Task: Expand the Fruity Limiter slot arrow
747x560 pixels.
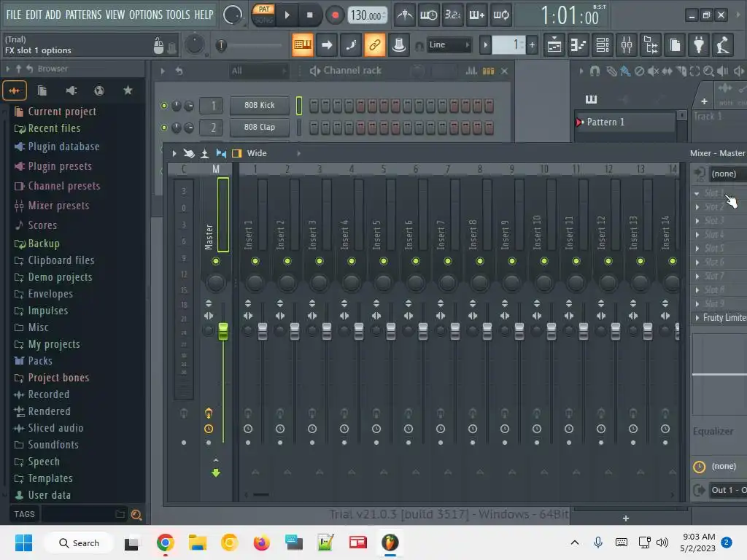Action: (697, 318)
